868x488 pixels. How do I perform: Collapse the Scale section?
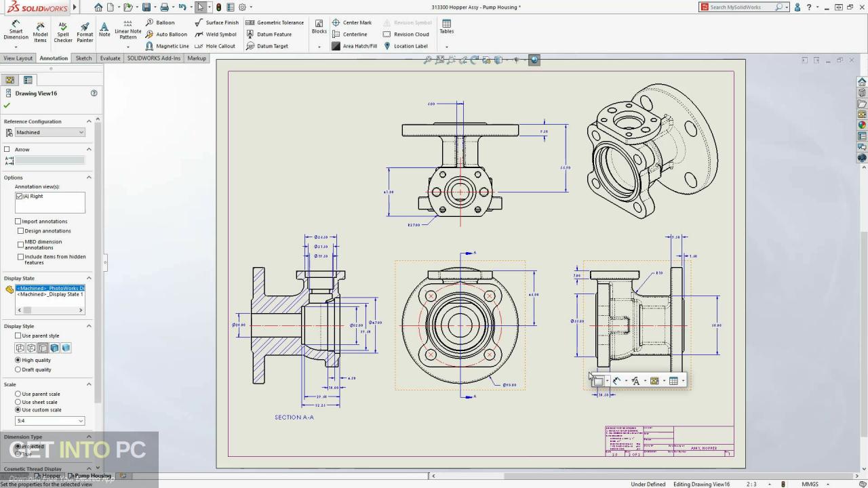click(x=89, y=384)
